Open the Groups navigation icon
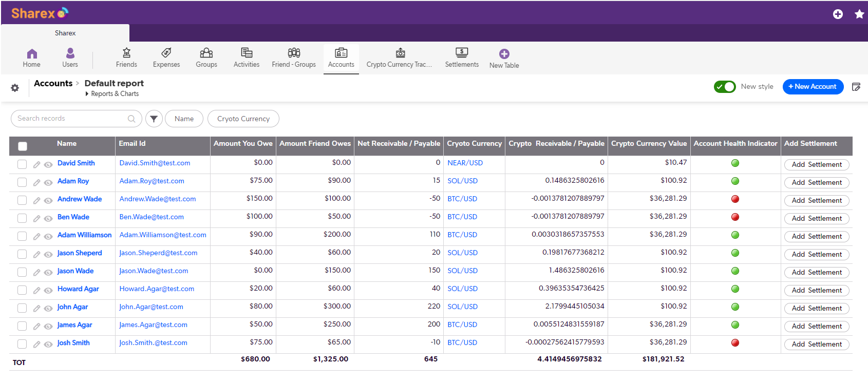 point(206,53)
